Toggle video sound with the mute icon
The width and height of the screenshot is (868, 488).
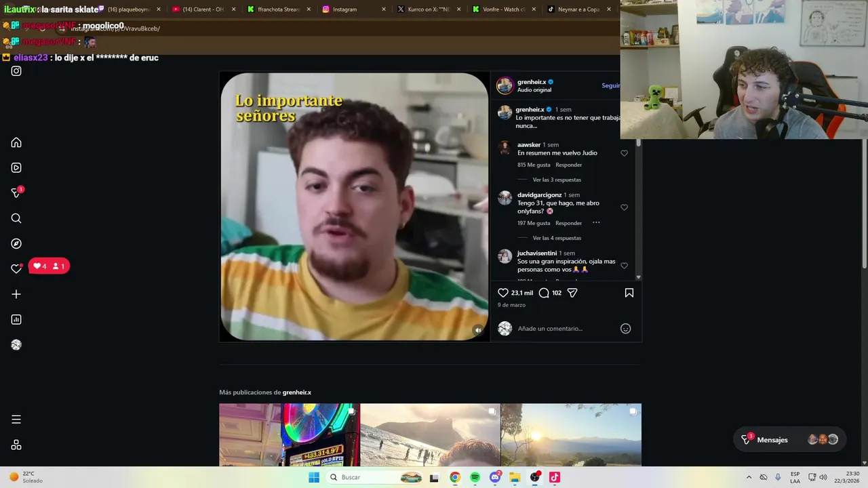point(478,330)
